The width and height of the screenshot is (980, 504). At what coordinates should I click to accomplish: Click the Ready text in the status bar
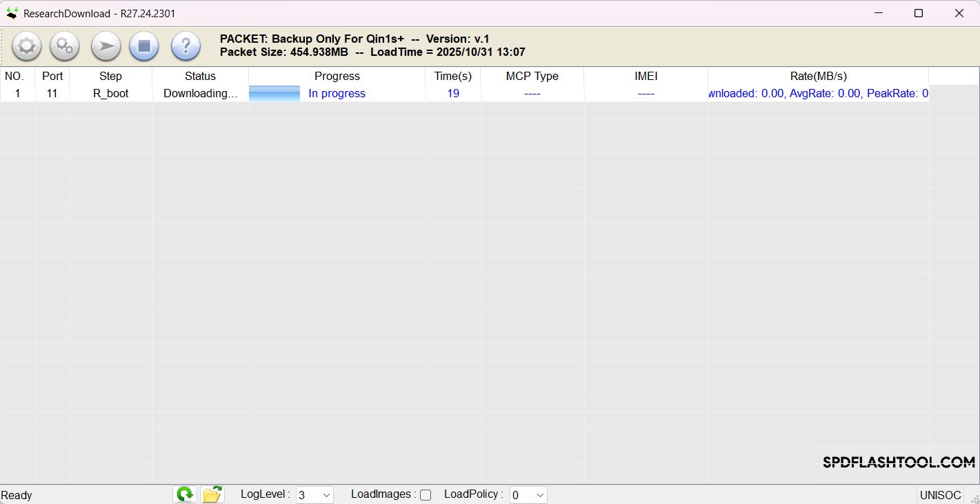coord(17,494)
